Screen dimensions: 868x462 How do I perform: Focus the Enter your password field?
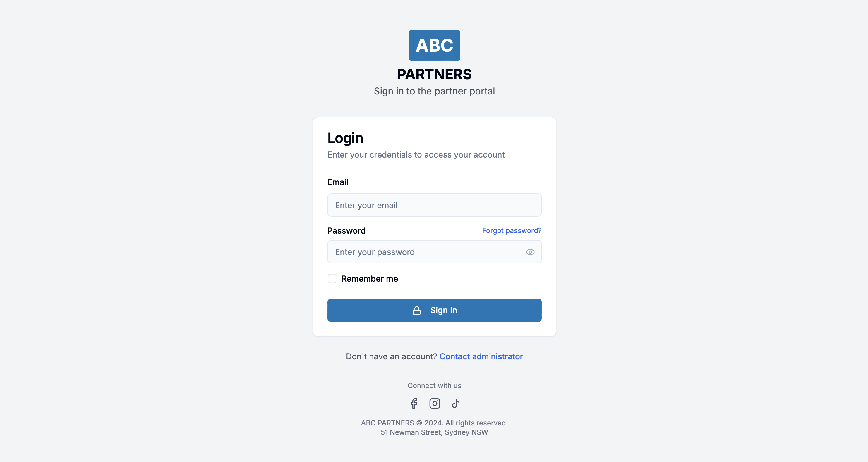click(x=425, y=252)
